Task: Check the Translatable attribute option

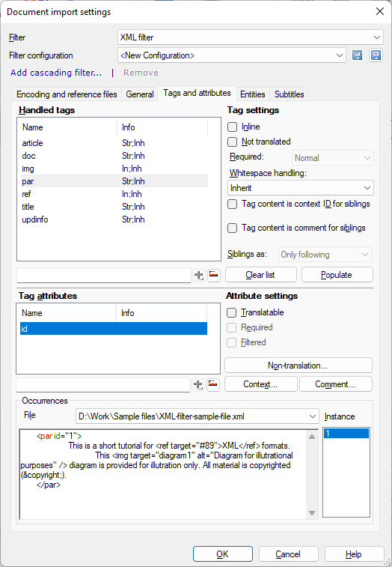Action: [232, 312]
